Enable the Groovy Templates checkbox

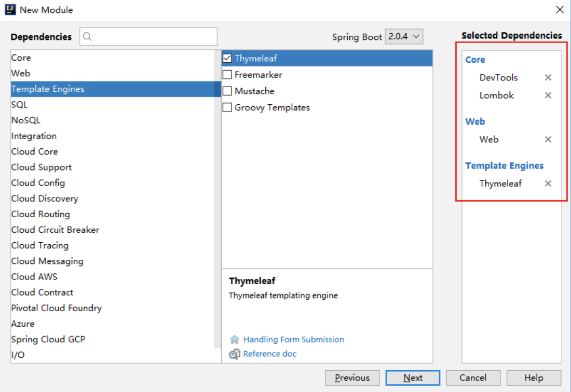(x=227, y=107)
